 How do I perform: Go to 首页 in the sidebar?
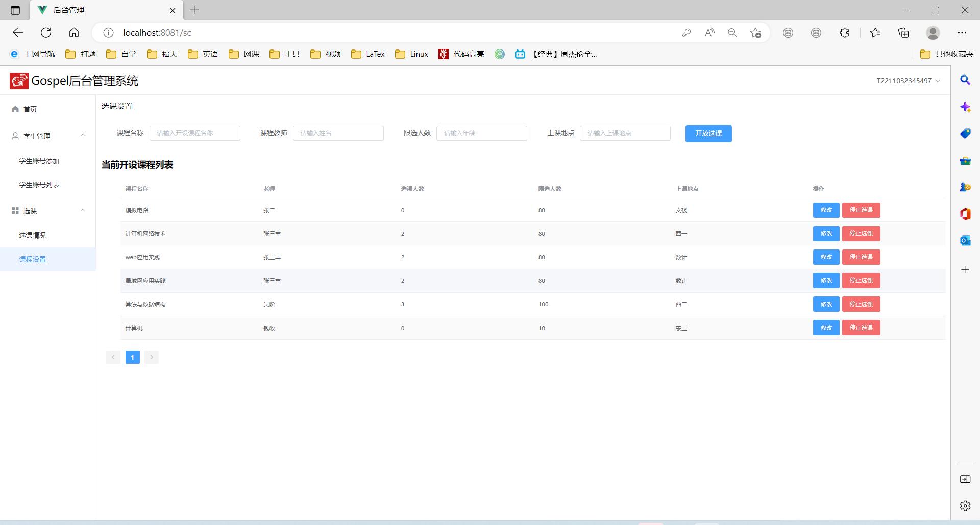30,109
